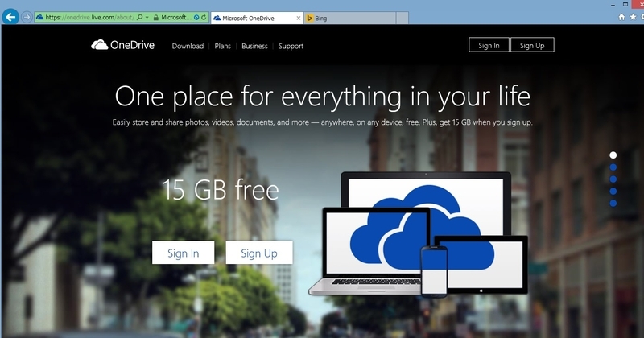Close the Microsoft OneDrive tab
Image resolution: width=644 pixels, height=338 pixels.
coord(299,18)
